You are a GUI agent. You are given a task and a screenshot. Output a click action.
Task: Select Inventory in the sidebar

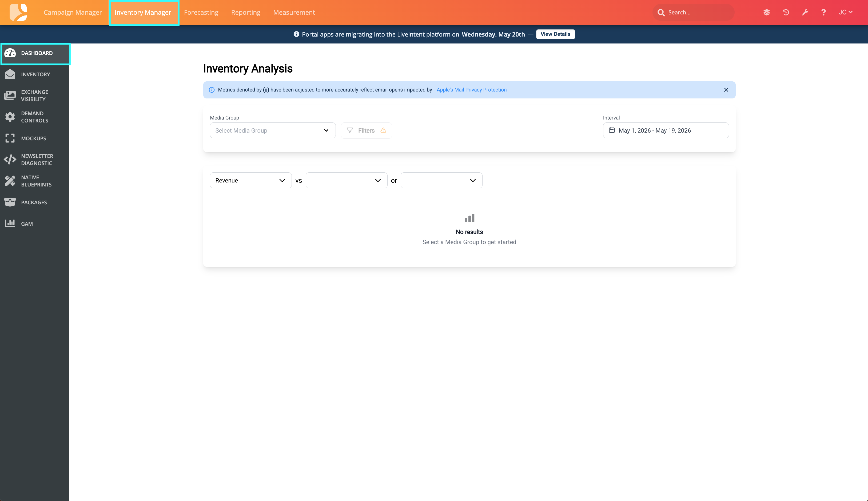35,74
